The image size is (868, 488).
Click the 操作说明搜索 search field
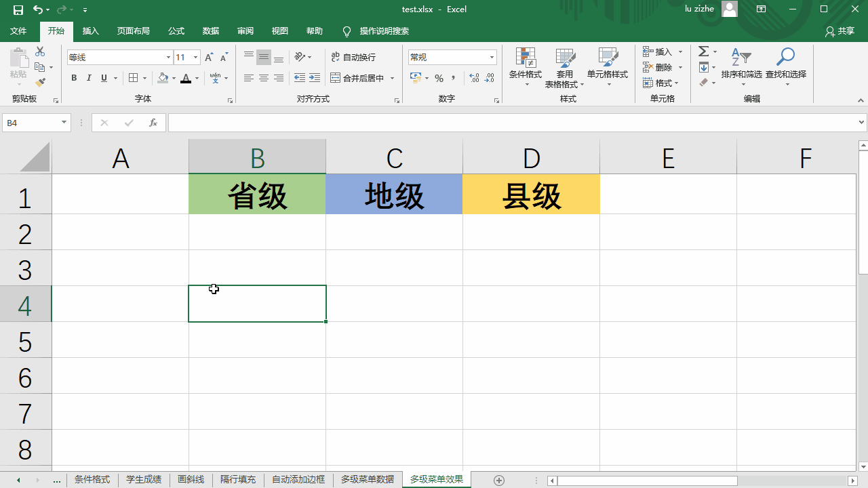tap(384, 31)
